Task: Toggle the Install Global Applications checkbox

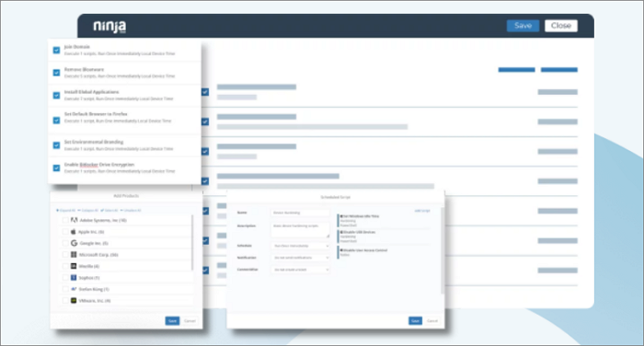Action: click(57, 96)
